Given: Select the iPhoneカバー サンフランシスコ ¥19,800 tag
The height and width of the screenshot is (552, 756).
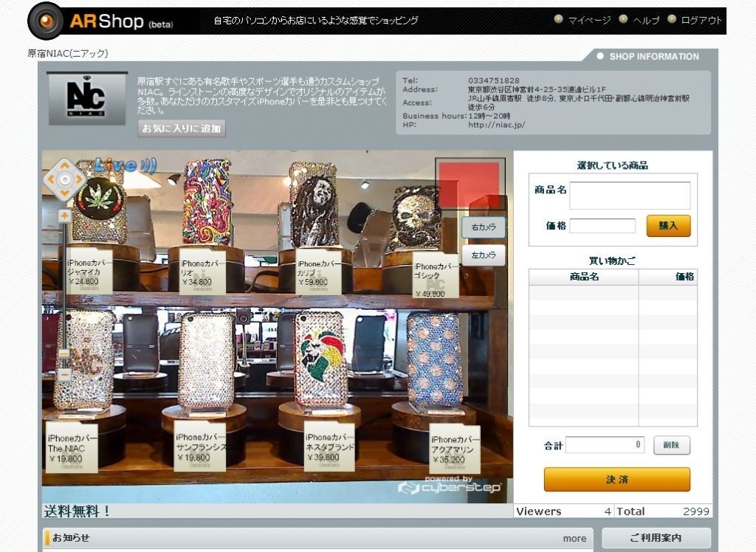Looking at the screenshot, I should click(200, 447).
